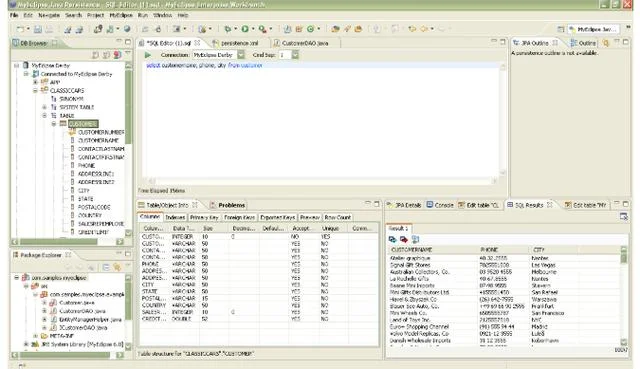The height and width of the screenshot is (369, 640).
Task: Click the SQL query text in editor
Action: click(x=204, y=65)
